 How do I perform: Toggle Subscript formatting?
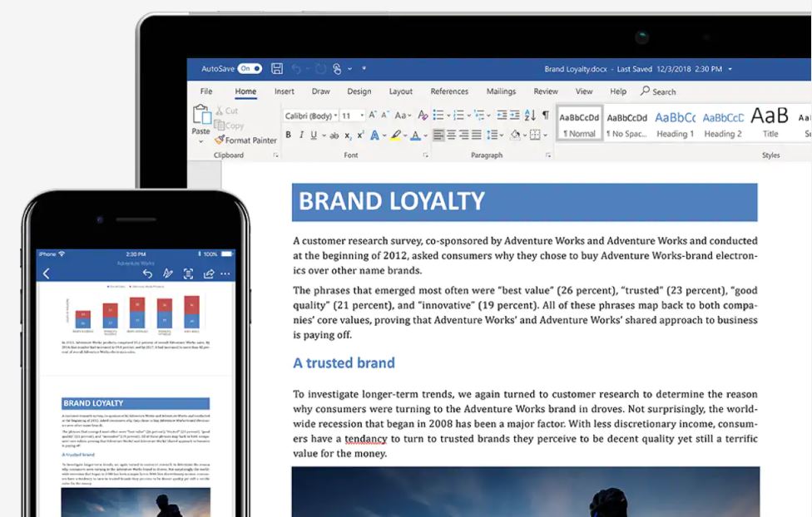coord(348,135)
